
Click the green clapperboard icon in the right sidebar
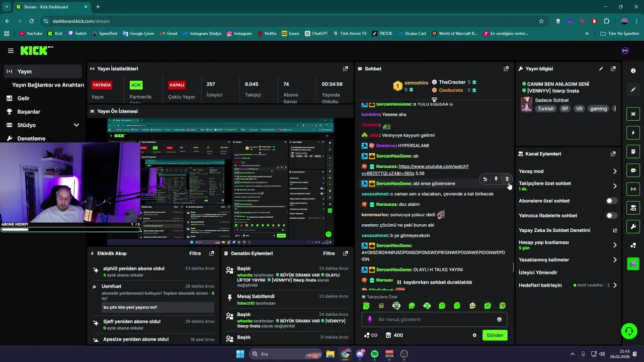coord(633,263)
